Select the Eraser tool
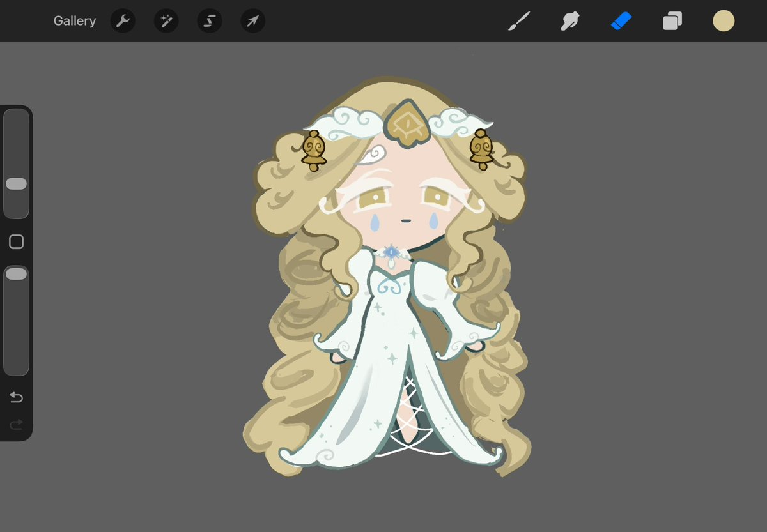 (x=621, y=21)
